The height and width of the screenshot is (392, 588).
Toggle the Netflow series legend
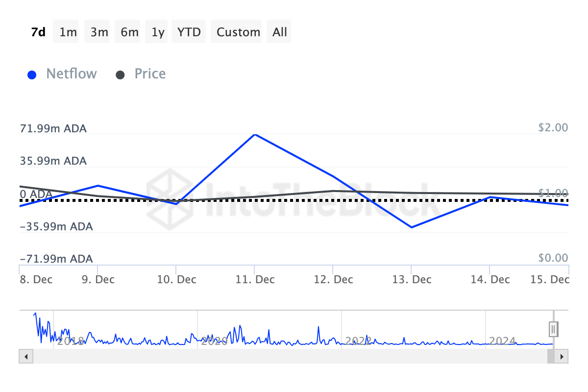coord(71,74)
